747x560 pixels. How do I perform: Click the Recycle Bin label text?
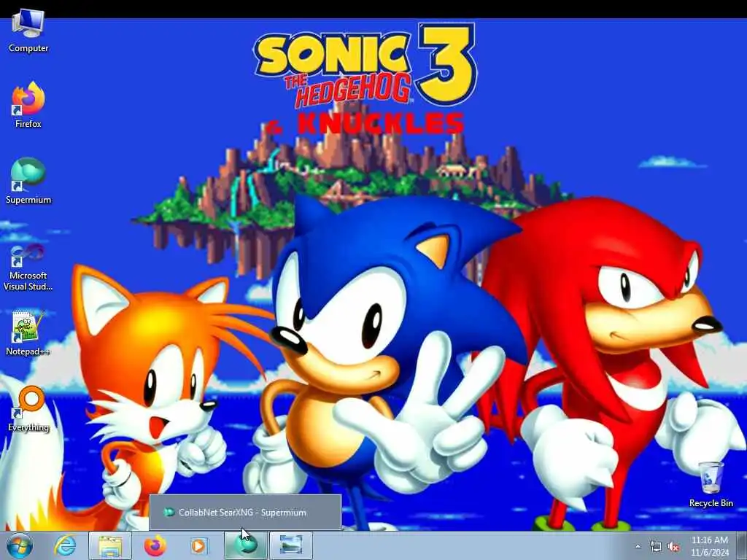(x=711, y=503)
